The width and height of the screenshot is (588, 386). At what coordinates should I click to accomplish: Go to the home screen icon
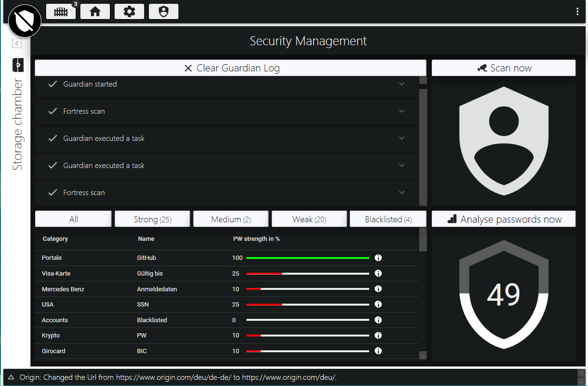coord(95,11)
